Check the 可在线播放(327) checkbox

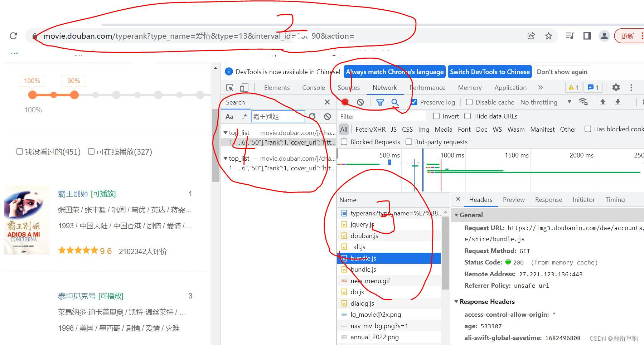(x=91, y=151)
